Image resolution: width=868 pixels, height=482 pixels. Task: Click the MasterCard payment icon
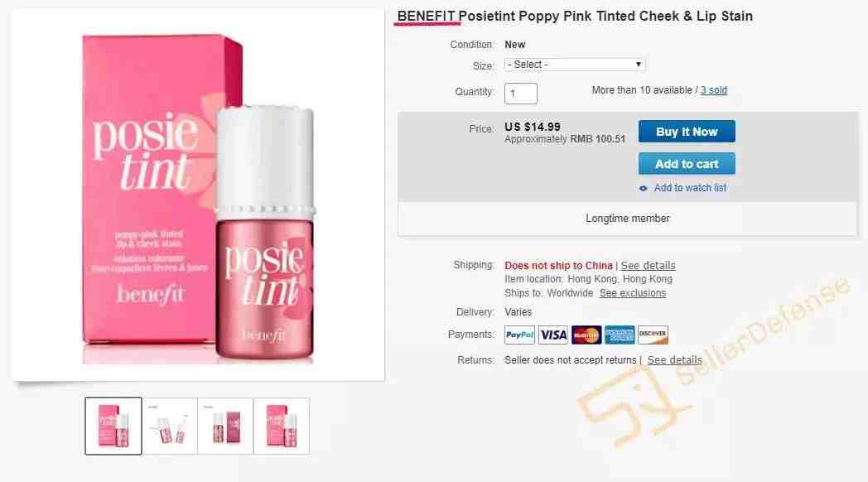click(x=586, y=335)
